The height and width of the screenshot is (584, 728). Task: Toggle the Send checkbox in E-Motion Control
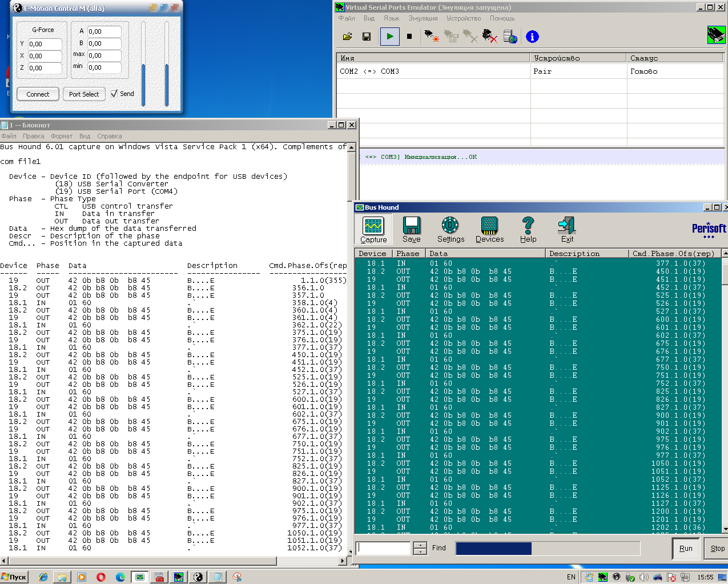[115, 94]
